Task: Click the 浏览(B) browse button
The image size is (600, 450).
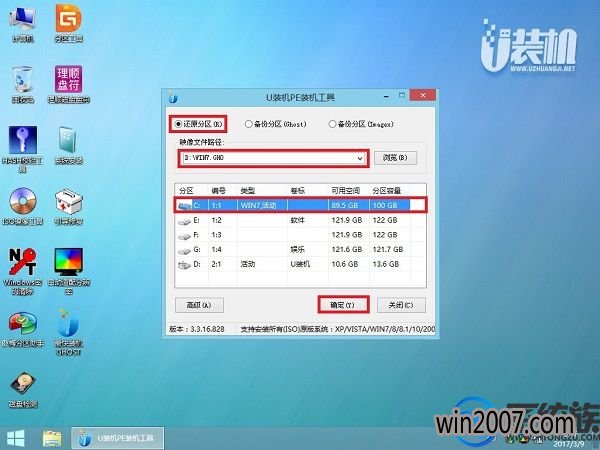Action: tap(395, 158)
